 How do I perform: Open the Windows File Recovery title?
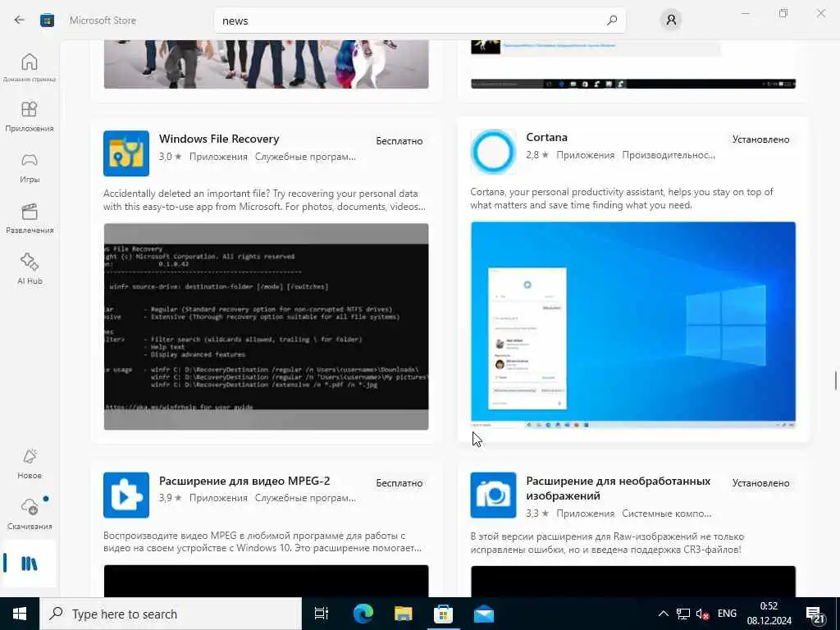point(219,139)
